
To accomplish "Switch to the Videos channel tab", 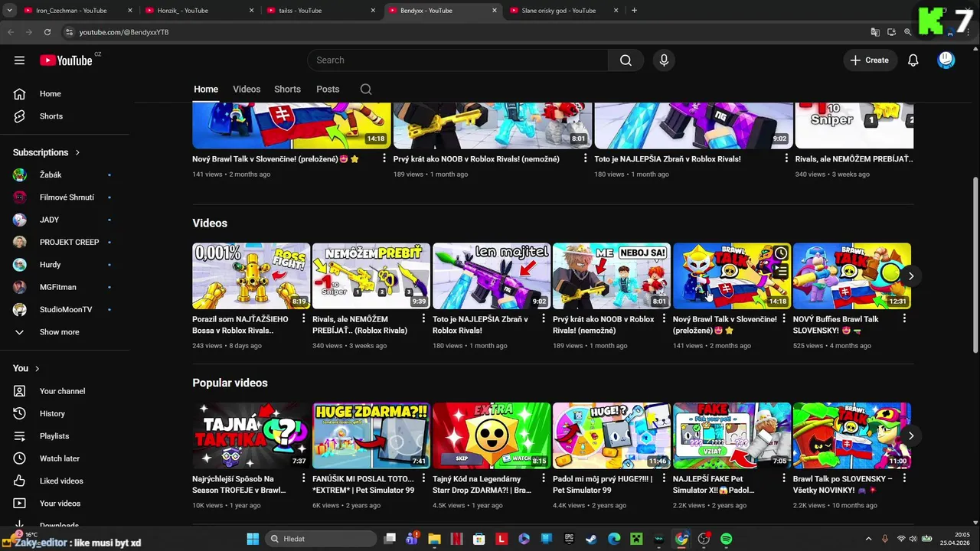I will click(x=247, y=90).
